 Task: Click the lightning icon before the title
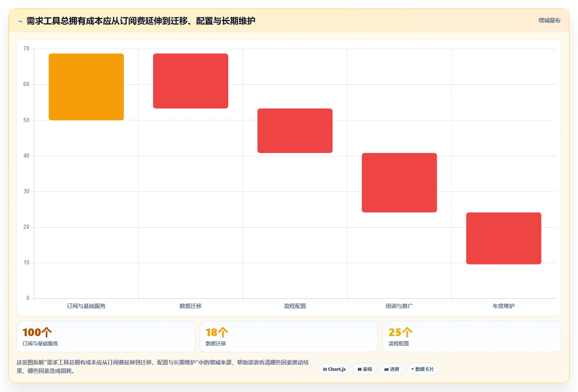(x=20, y=21)
